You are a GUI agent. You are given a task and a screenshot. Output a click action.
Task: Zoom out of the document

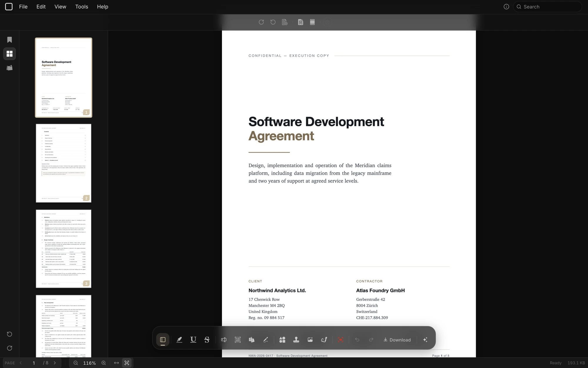pyautogui.click(x=76, y=363)
